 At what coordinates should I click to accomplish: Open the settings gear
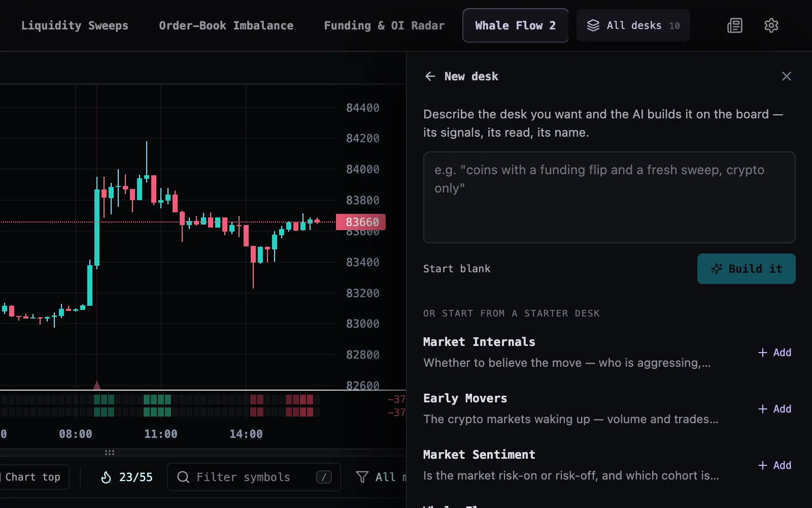(x=771, y=25)
